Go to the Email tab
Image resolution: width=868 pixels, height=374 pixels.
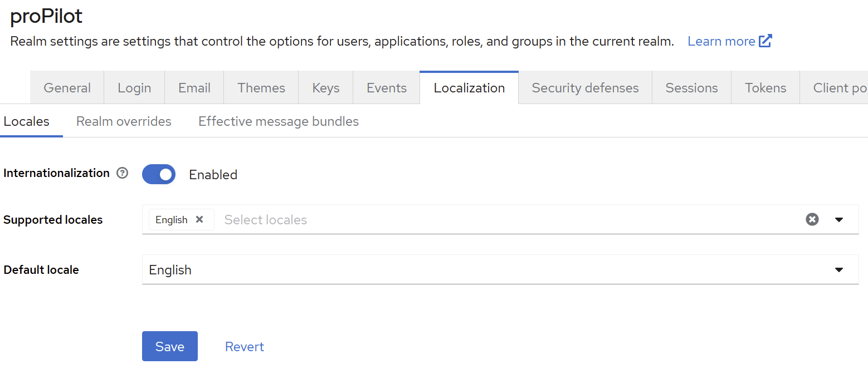coord(194,88)
